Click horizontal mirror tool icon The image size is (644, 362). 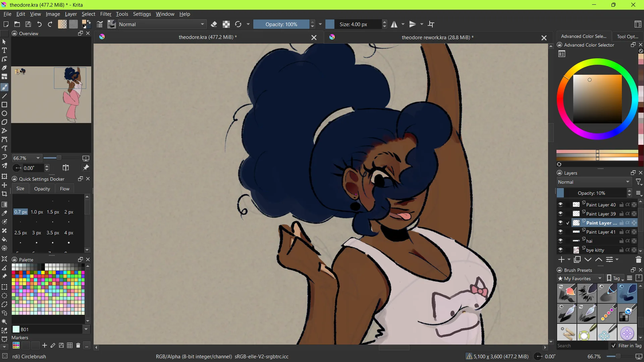394,24
